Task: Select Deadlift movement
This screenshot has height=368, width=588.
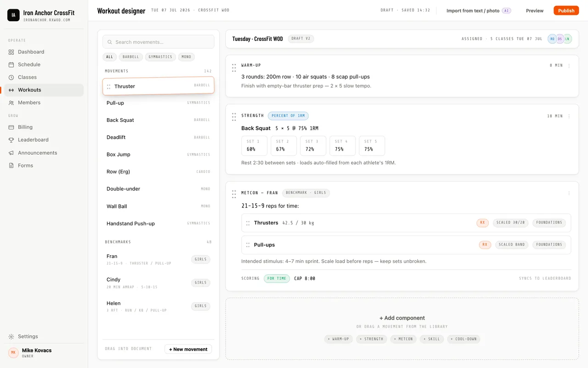Action: click(x=158, y=137)
